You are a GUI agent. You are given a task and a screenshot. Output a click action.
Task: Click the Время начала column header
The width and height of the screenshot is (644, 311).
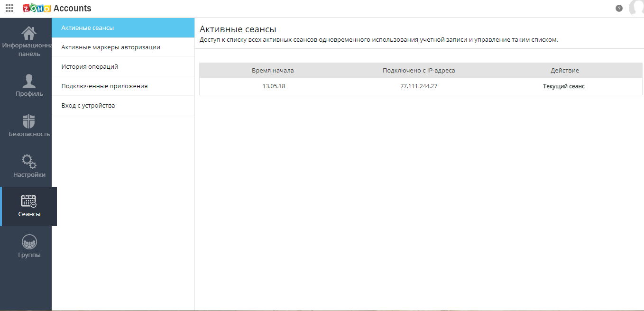(273, 71)
